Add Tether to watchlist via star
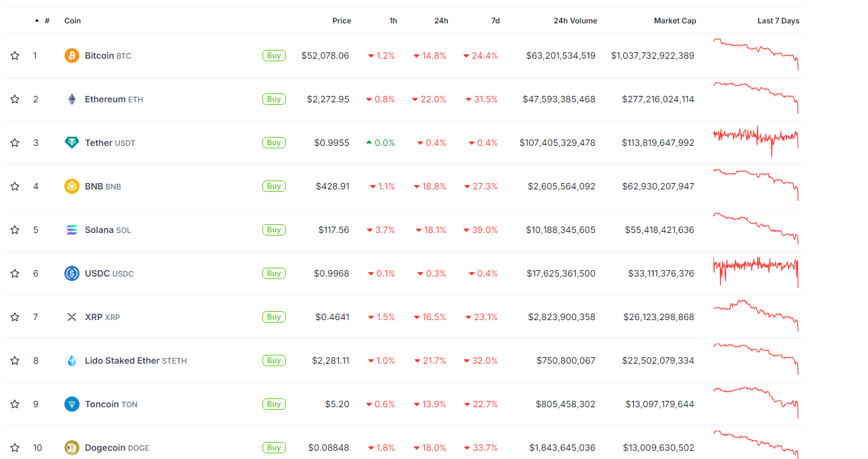This screenshot has height=459, width=868. [x=15, y=143]
